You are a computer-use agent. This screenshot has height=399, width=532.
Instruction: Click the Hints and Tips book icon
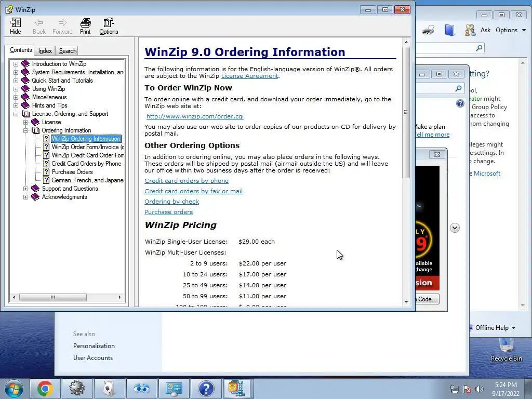(25, 105)
